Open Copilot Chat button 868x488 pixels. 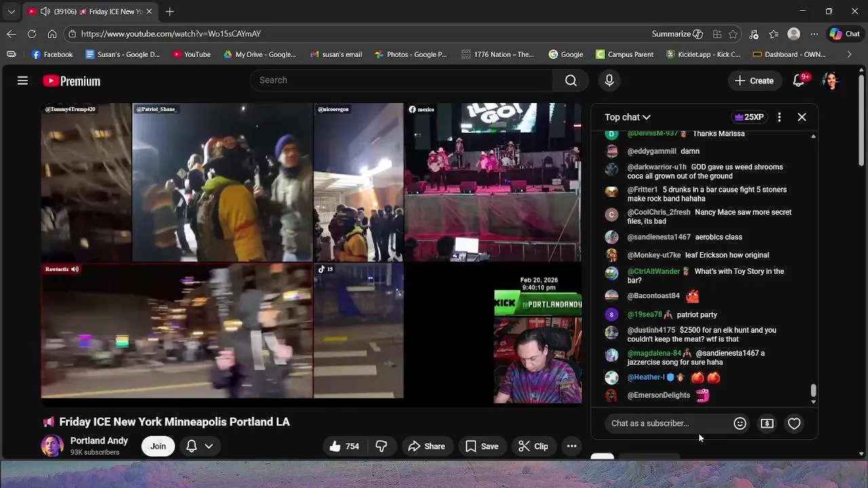845,34
